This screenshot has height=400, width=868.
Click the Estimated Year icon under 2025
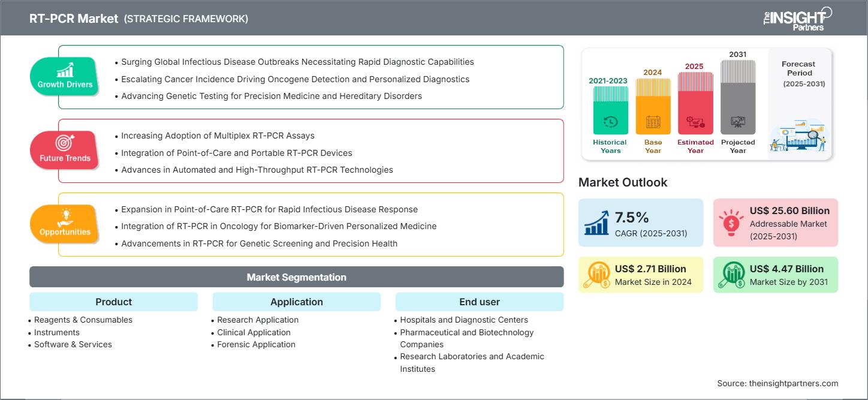[695, 122]
